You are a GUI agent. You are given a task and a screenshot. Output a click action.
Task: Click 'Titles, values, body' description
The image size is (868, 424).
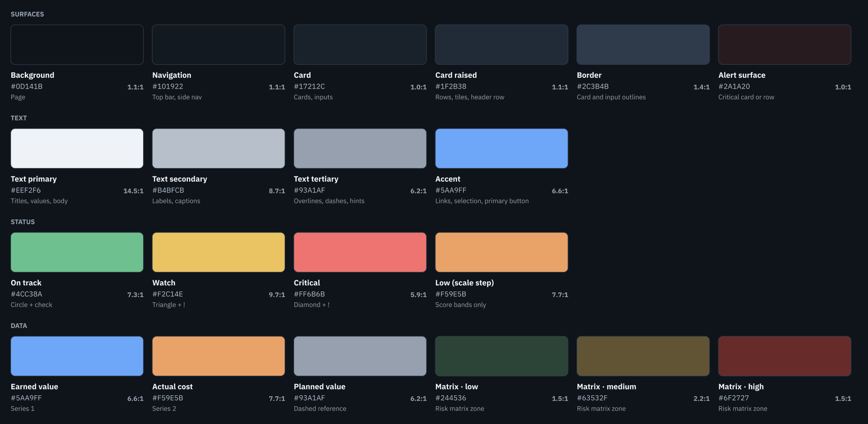tap(39, 201)
